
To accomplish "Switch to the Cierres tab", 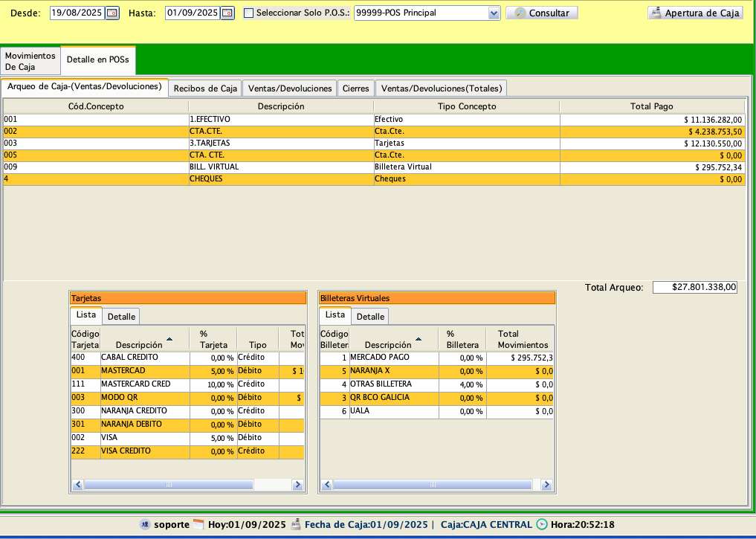I will (x=355, y=88).
